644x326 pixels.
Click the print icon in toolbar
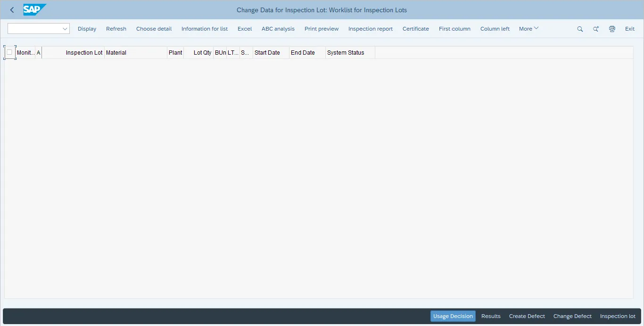[x=612, y=29]
